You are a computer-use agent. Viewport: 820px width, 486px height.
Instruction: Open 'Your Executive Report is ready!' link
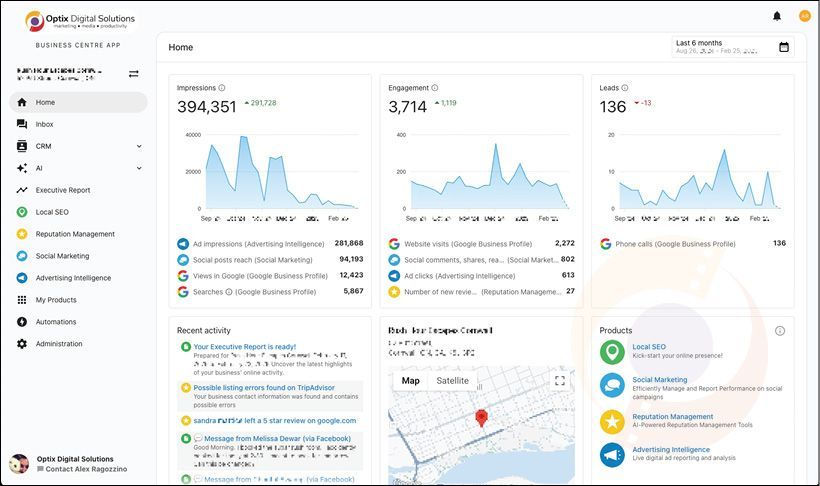coord(245,347)
